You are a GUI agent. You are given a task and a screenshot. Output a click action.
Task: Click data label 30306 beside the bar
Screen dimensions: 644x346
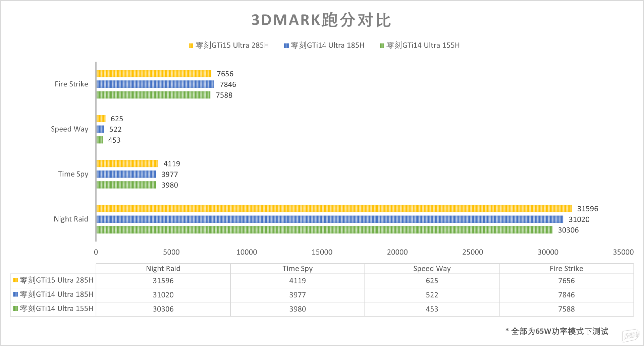568,230
